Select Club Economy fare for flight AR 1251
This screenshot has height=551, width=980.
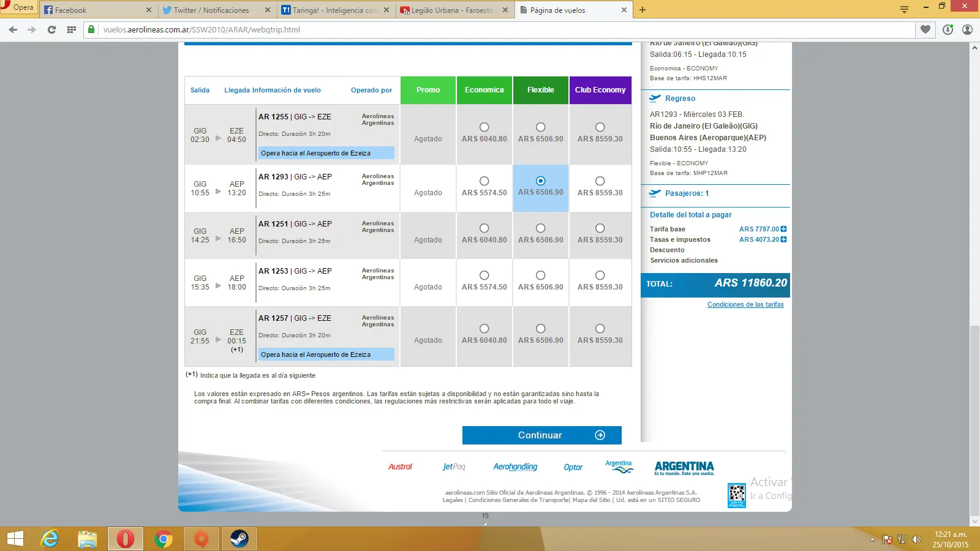(x=600, y=228)
